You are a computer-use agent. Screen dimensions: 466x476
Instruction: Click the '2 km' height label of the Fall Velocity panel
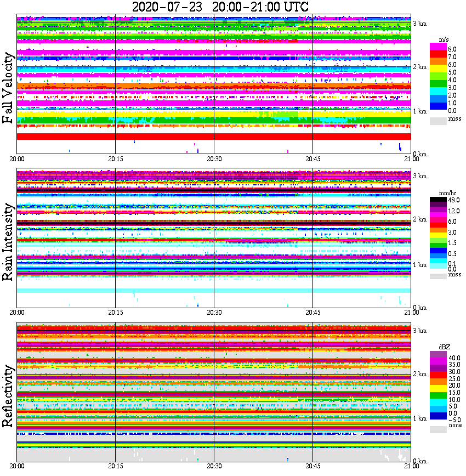pos(420,67)
